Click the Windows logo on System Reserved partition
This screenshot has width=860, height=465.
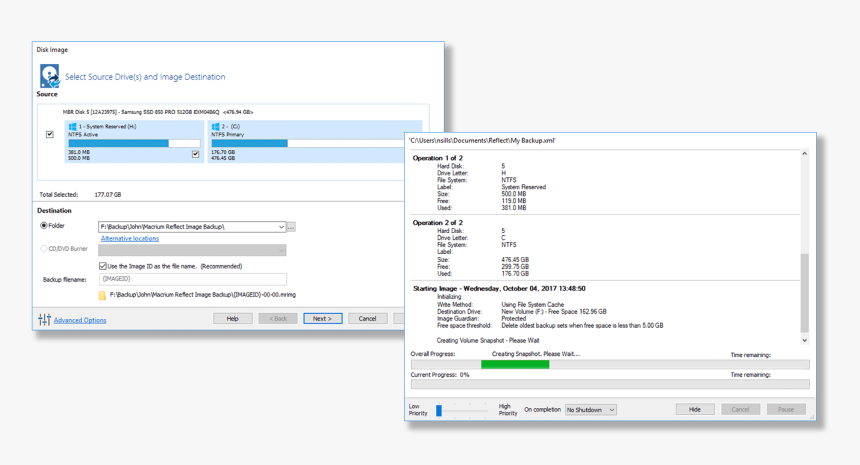(x=72, y=127)
